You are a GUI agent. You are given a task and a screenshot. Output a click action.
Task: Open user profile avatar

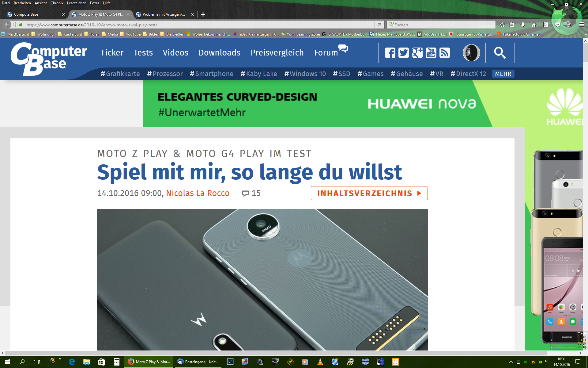click(471, 53)
